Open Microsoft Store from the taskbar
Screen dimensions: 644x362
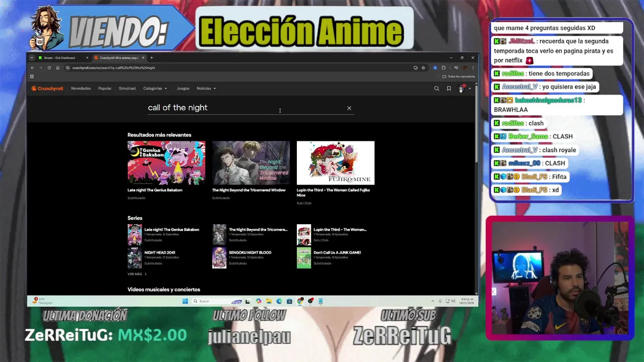click(289, 301)
